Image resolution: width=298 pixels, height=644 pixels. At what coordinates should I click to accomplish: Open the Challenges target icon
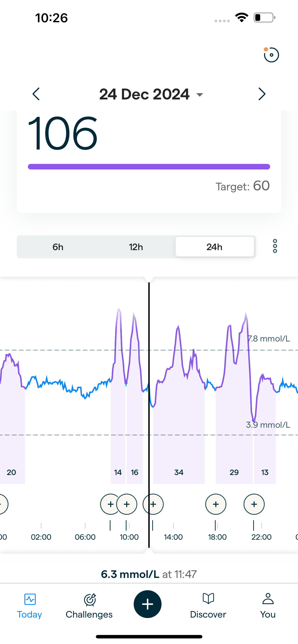click(90, 599)
